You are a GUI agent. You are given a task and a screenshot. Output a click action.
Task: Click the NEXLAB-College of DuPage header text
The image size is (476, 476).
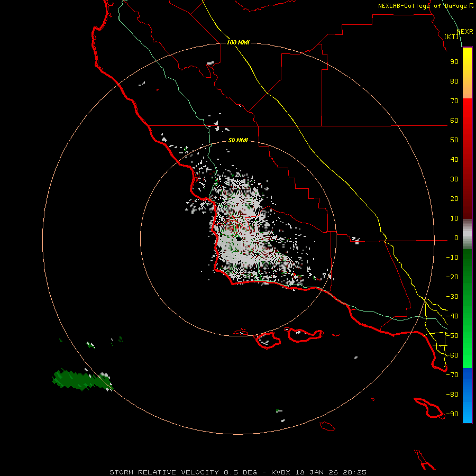click(x=426, y=6)
